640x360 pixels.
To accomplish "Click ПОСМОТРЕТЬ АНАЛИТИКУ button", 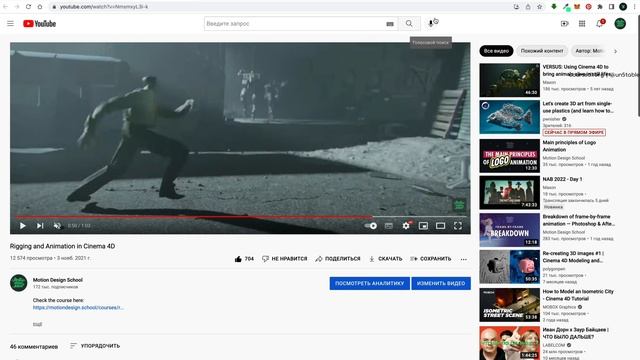I will point(369,283).
